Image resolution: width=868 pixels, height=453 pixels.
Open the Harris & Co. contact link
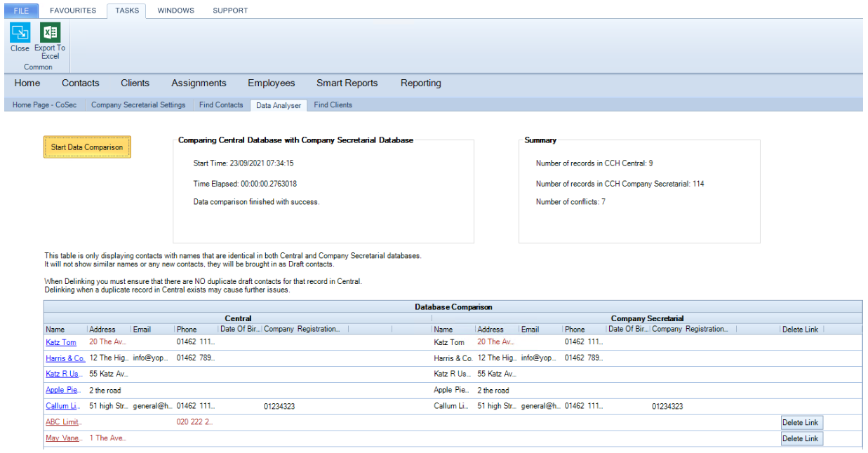65,358
